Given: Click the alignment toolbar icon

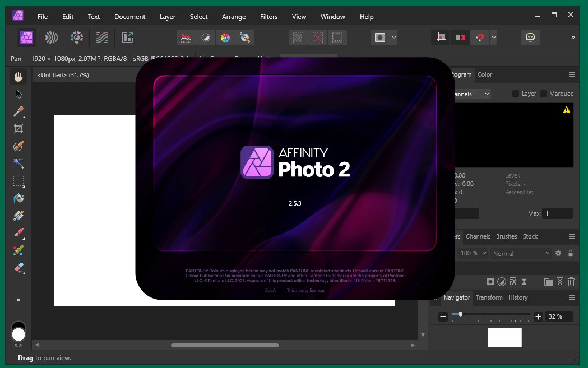Looking at the screenshot, I should pyautogui.click(x=441, y=38).
